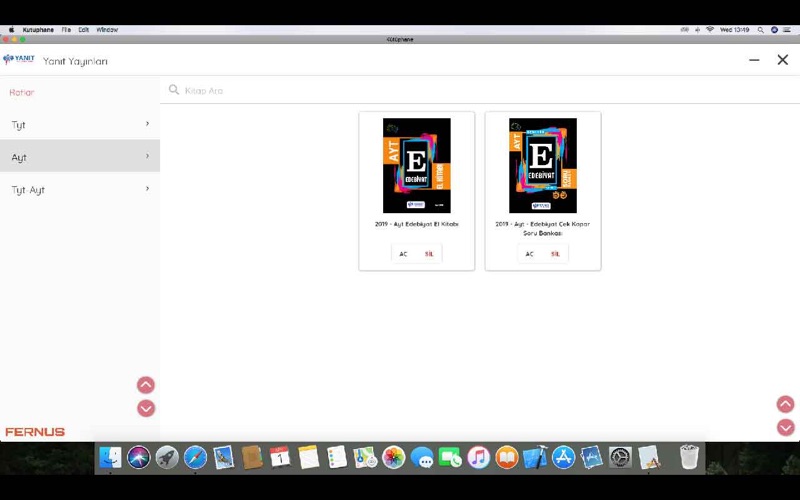Image resolution: width=800 pixels, height=500 pixels.
Task: Click book list scroll-up round arrow
Action: point(785,404)
